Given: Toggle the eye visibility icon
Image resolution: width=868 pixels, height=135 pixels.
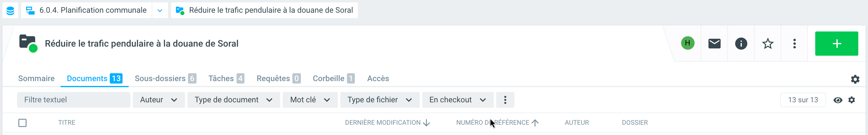Looking at the screenshot, I should point(838,100).
